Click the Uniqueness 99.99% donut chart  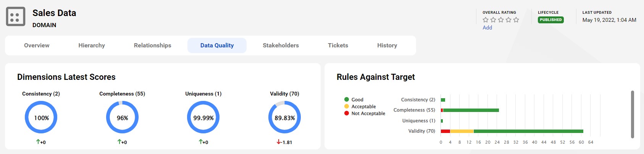203,118
